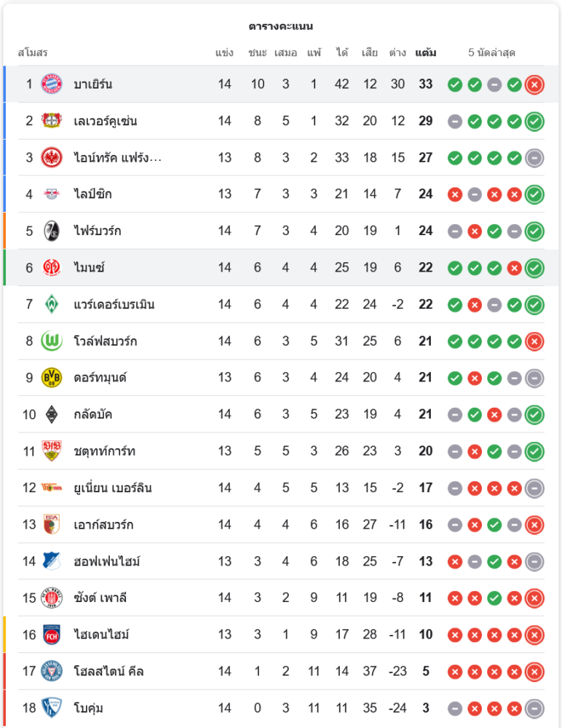The image size is (562, 728).
Task: Click the RB Leipzig club logo
Action: tap(51, 194)
